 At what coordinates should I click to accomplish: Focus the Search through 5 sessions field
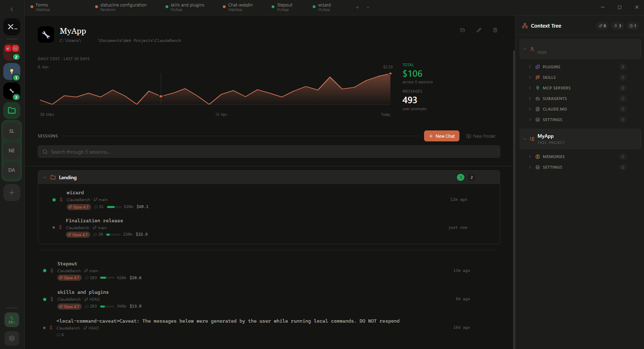pos(269,152)
